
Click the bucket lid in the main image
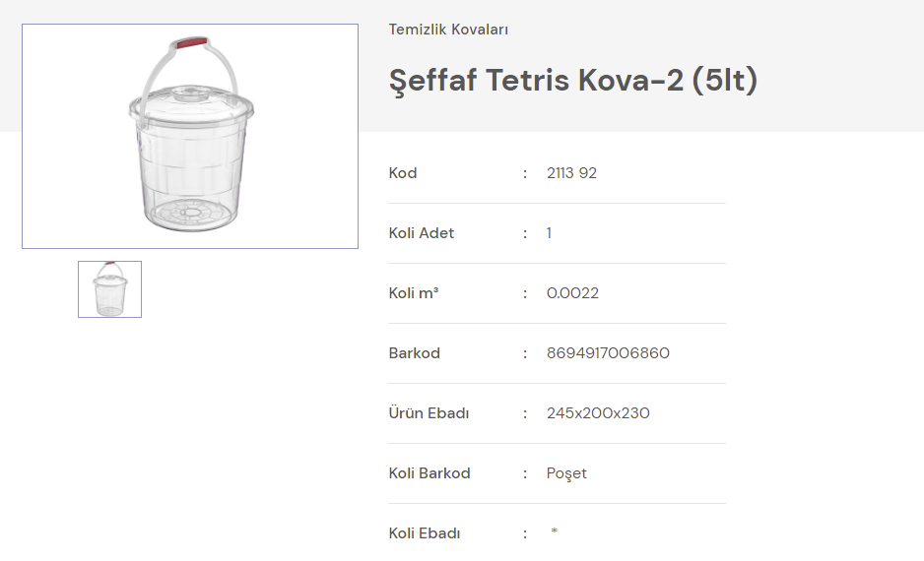tap(191, 100)
